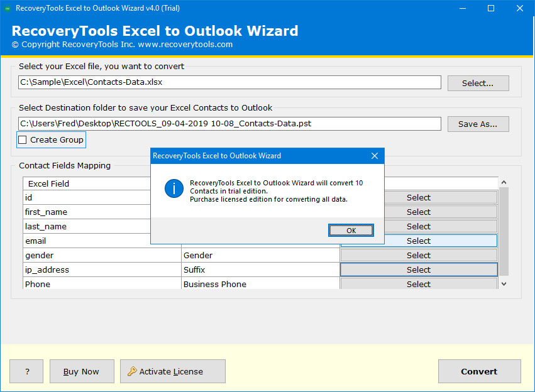The image size is (535, 392).
Task: Minimize the Excel to Outlook Wizard window
Action: point(463,8)
